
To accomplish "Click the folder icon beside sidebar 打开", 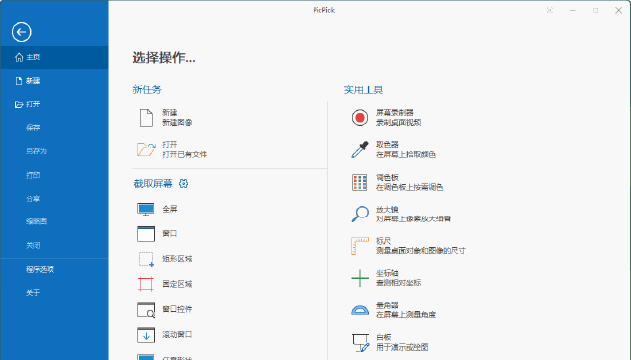I will [19, 104].
